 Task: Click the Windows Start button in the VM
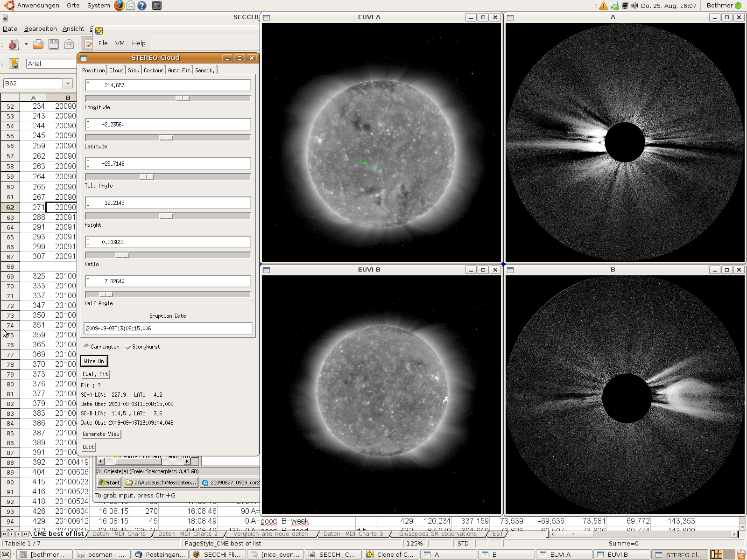click(109, 483)
